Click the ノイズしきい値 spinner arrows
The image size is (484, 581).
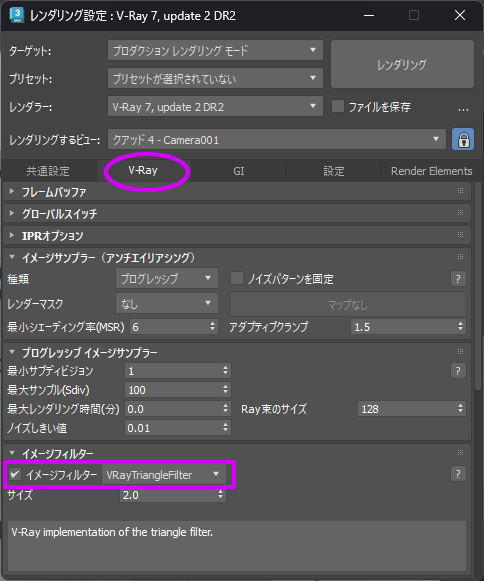point(225,428)
